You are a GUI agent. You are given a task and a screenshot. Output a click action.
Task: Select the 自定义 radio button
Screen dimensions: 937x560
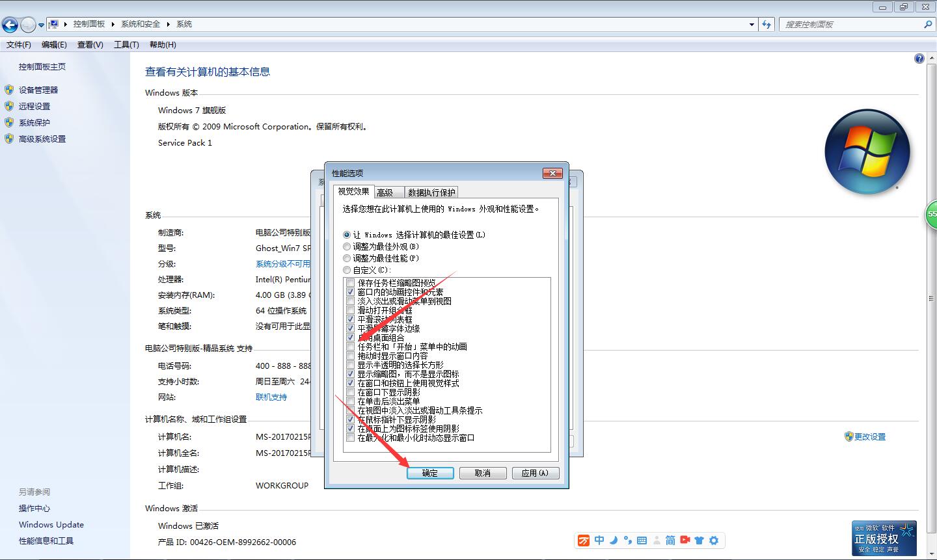click(347, 270)
